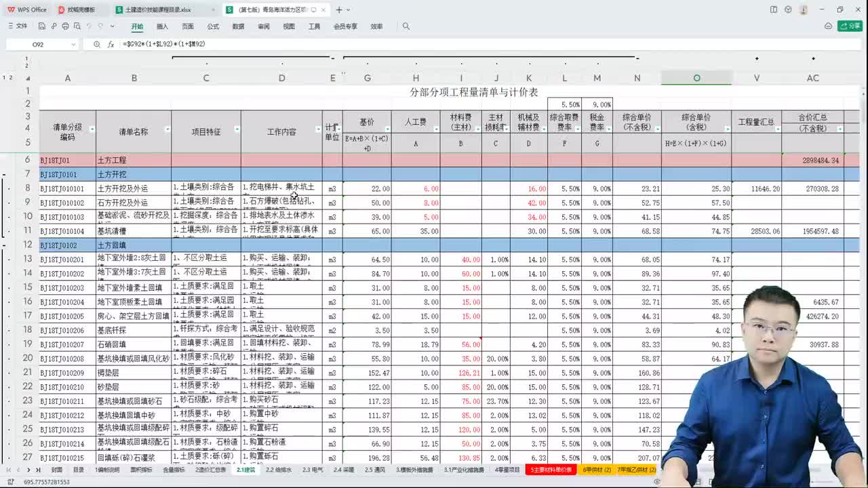Switch to the 公式 ribbon tab

pos(213,26)
